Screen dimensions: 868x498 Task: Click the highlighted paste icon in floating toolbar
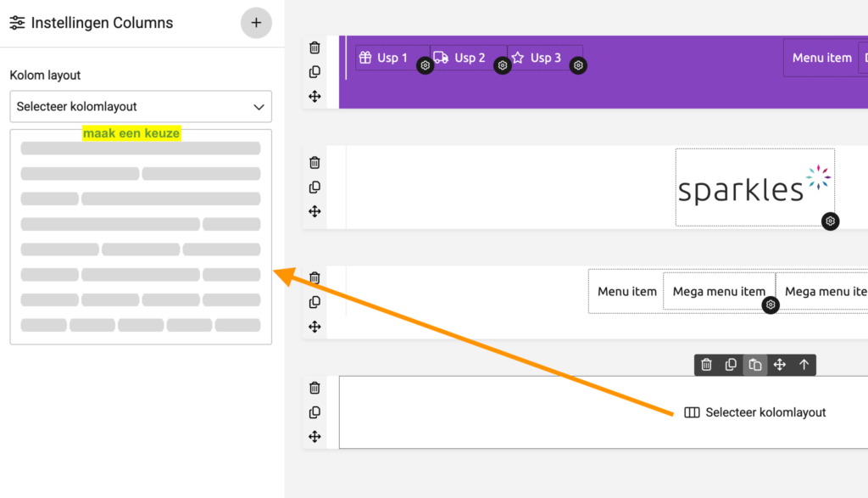755,365
